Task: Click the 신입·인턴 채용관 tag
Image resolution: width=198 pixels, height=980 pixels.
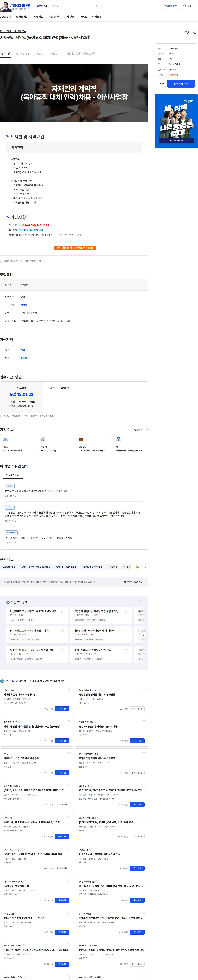Action: (x=9, y=567)
